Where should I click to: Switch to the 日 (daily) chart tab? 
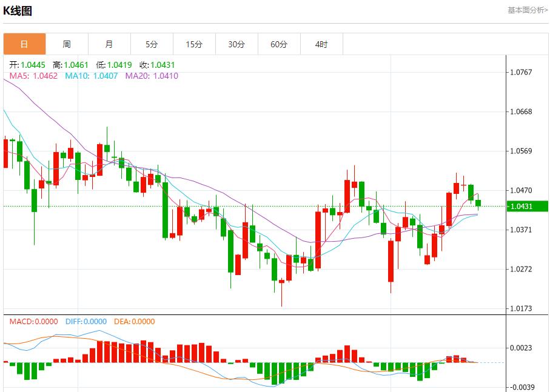[24, 44]
